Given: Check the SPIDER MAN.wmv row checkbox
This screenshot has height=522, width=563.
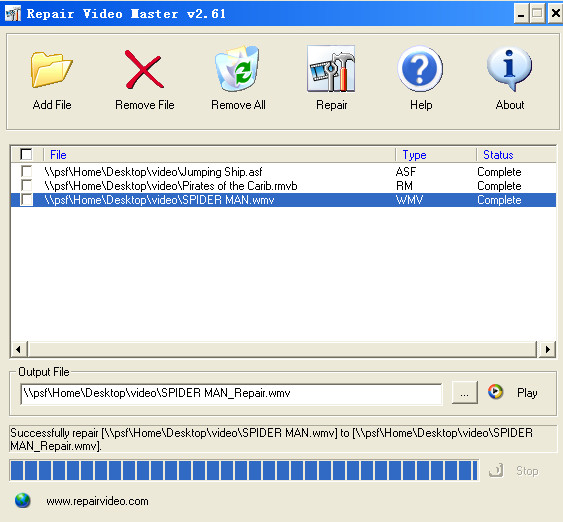Looking at the screenshot, I should click(x=27, y=200).
